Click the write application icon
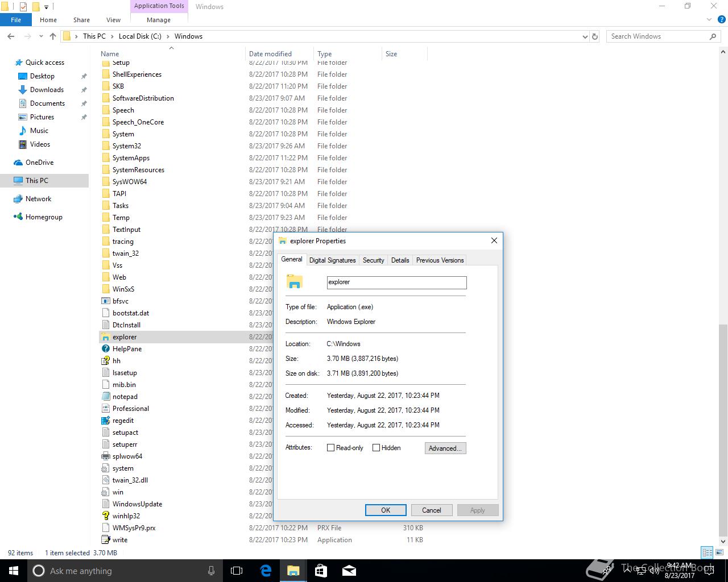This screenshot has width=728, height=582. click(x=105, y=540)
